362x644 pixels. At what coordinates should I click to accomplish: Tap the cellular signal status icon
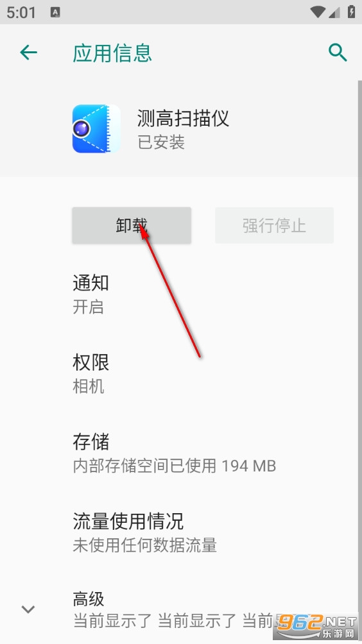pos(334,12)
